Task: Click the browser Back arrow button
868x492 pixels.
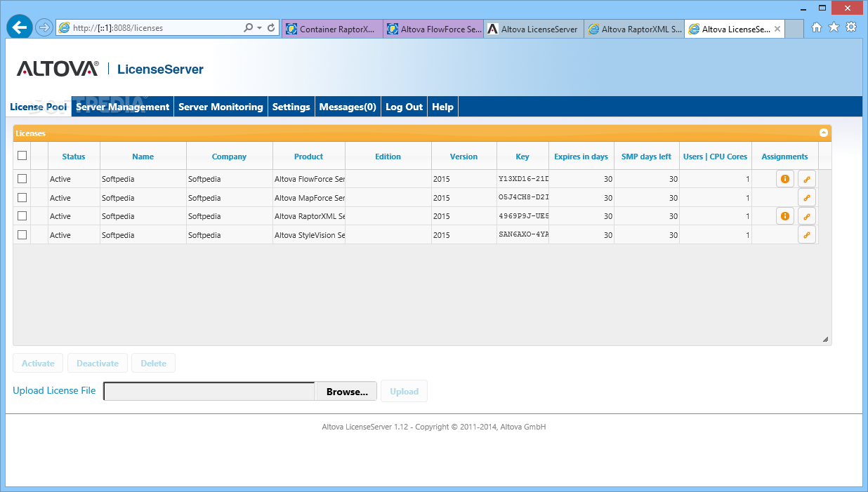Action: tap(20, 27)
